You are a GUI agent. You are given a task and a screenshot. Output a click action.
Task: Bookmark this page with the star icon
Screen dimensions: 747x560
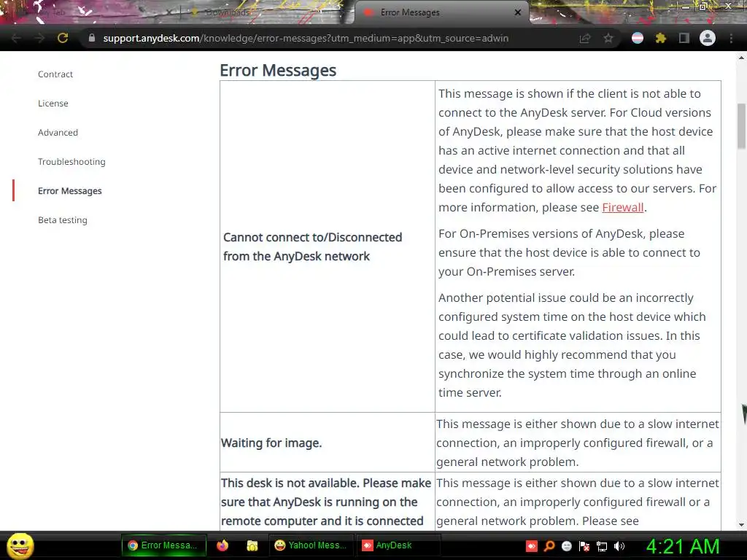pyautogui.click(x=608, y=38)
